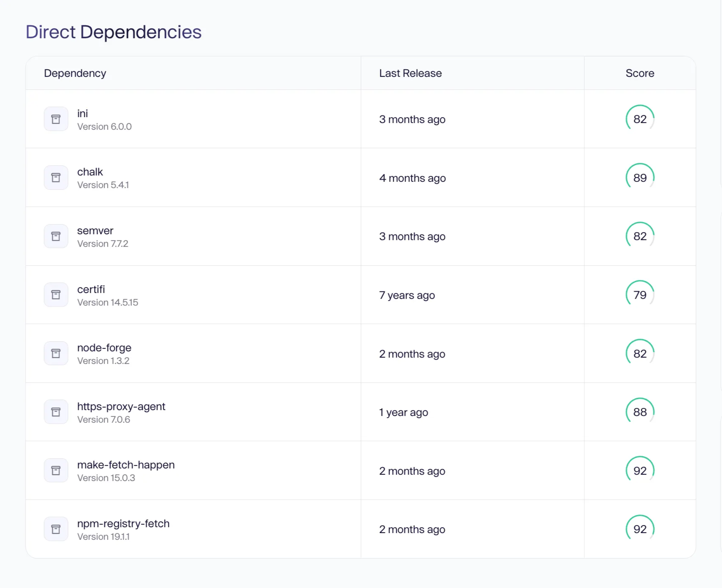Click the package icon beside npm-registry-fetch

(x=56, y=529)
